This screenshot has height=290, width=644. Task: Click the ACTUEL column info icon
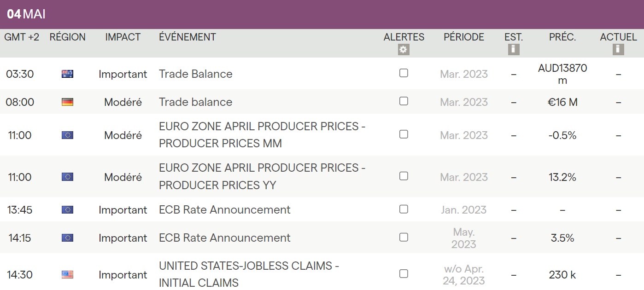point(618,50)
